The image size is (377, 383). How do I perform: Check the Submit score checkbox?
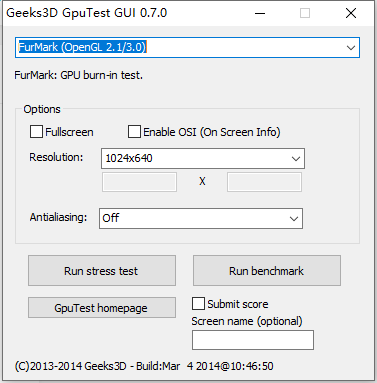(x=198, y=304)
